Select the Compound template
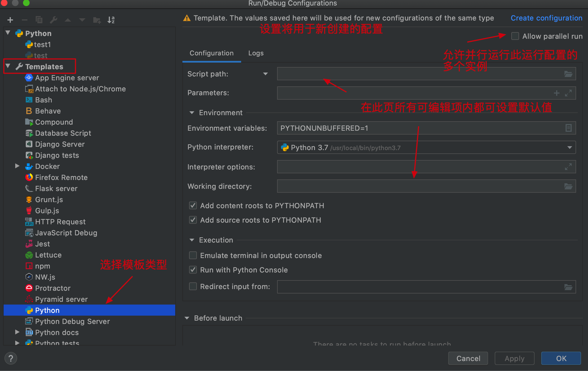This screenshot has height=371, width=588. pos(49,122)
